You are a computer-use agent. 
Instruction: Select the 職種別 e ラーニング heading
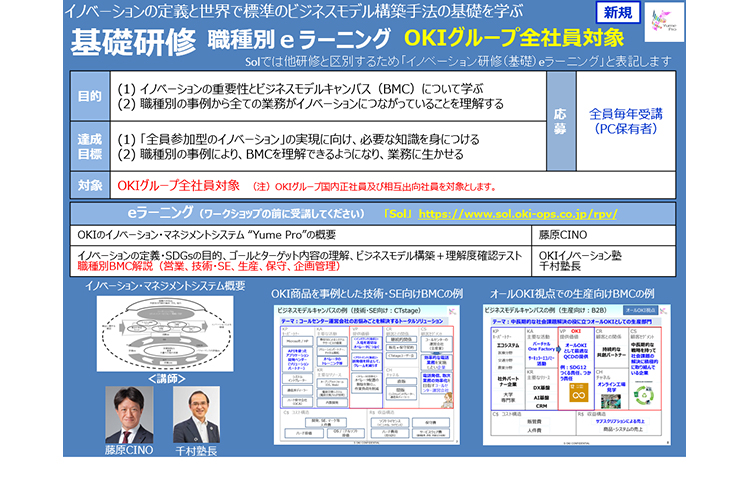(299, 39)
